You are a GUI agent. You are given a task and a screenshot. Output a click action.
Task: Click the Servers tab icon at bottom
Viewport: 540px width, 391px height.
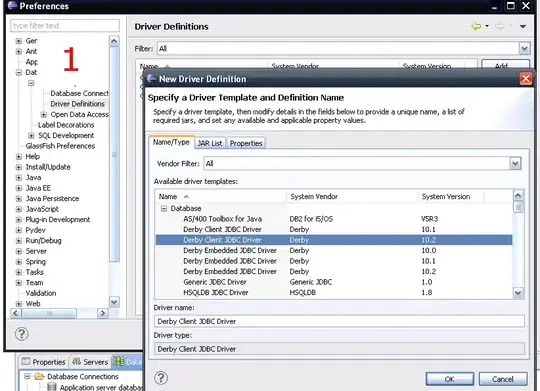76,362
